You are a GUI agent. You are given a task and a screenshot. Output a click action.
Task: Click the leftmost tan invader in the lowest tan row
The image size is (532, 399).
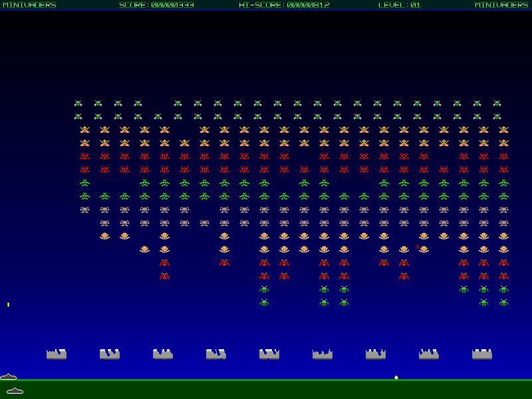pos(144,249)
